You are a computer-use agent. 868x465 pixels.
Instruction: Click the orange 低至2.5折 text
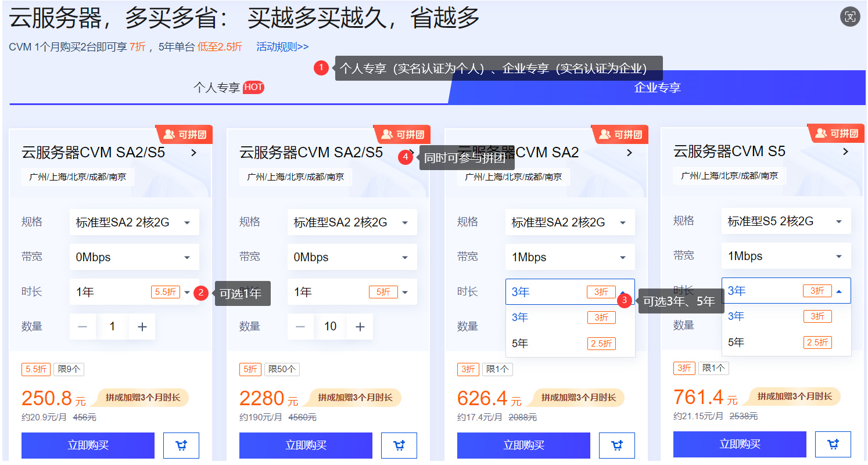(220, 47)
